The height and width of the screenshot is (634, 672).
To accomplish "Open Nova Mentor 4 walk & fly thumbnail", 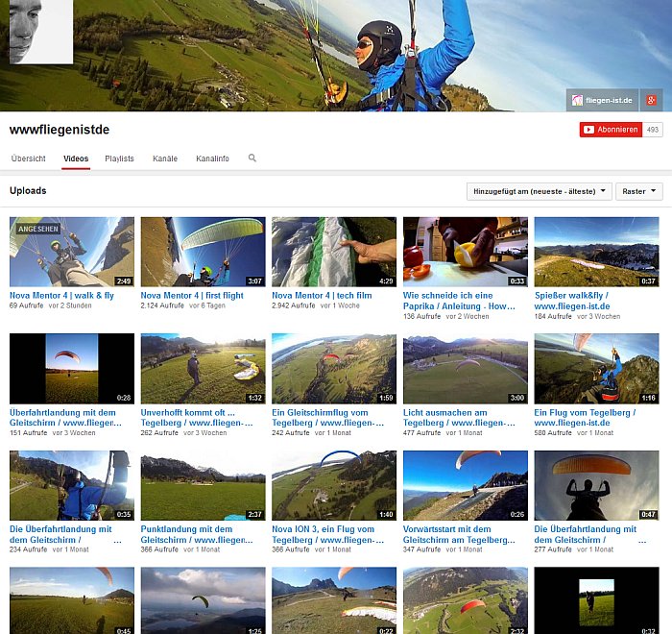I will pos(72,252).
